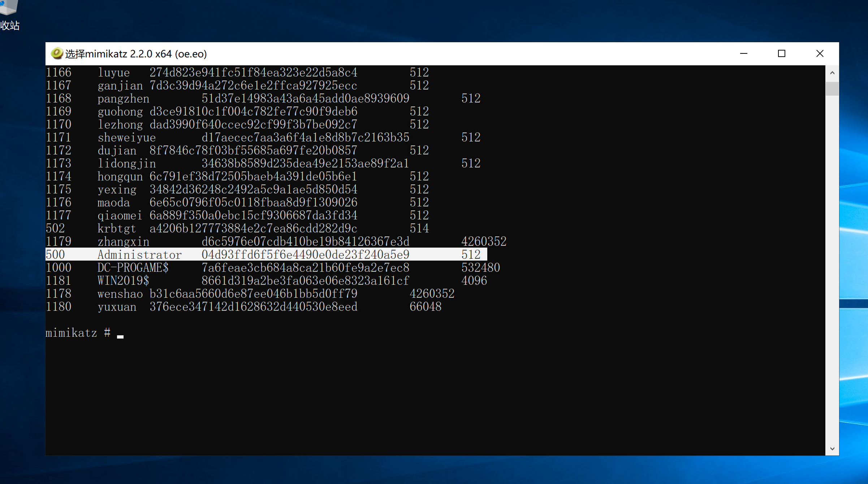The width and height of the screenshot is (868, 484).
Task: Click the RID 1000
Action: 59,268
